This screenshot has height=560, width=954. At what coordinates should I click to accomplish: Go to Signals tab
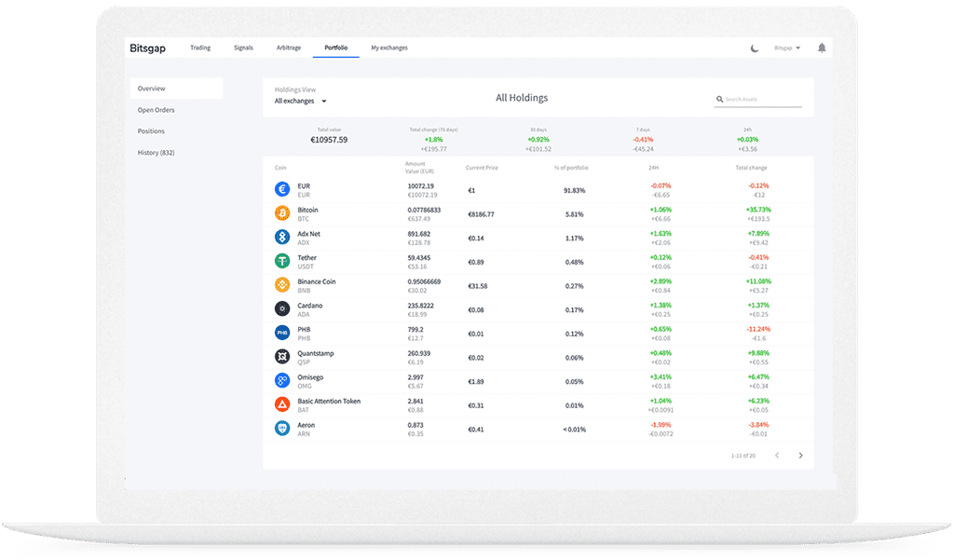click(x=243, y=48)
